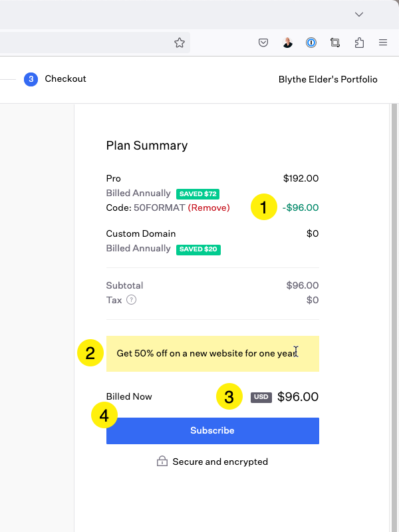Open the extensions puzzle-piece icon
The width and height of the screenshot is (399, 532).
359,43
